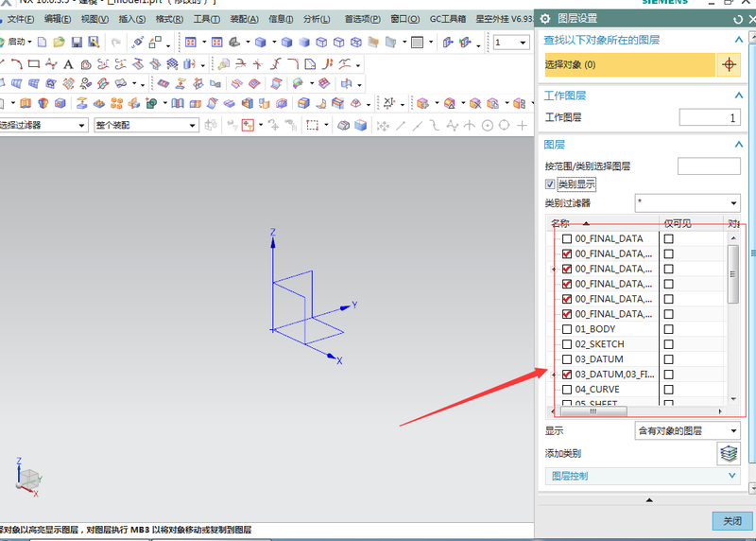The height and width of the screenshot is (541, 756).
Task: Open a file with the folder icon
Action: 59,43
